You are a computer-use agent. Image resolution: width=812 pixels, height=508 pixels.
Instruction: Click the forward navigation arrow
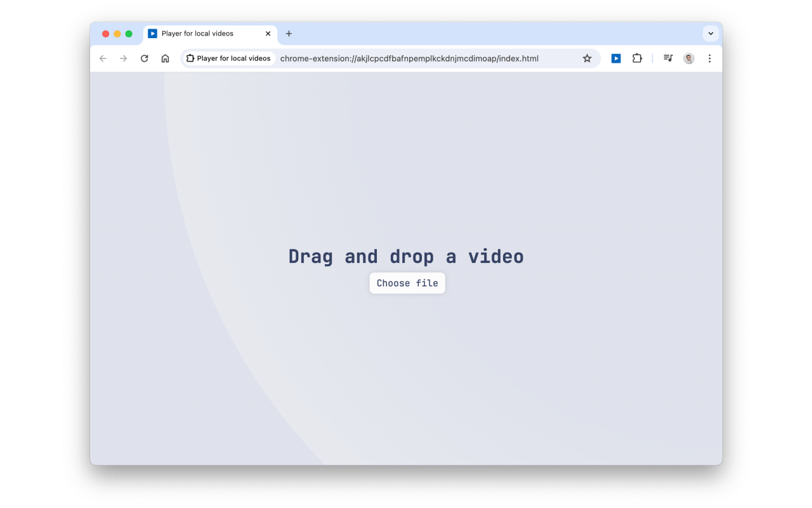tap(123, 58)
